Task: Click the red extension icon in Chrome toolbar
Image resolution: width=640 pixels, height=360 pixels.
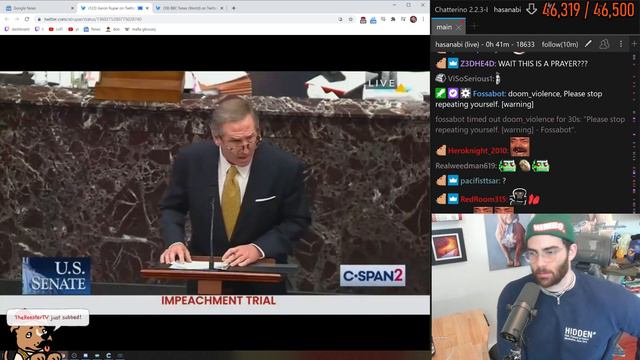Action: (x=363, y=20)
